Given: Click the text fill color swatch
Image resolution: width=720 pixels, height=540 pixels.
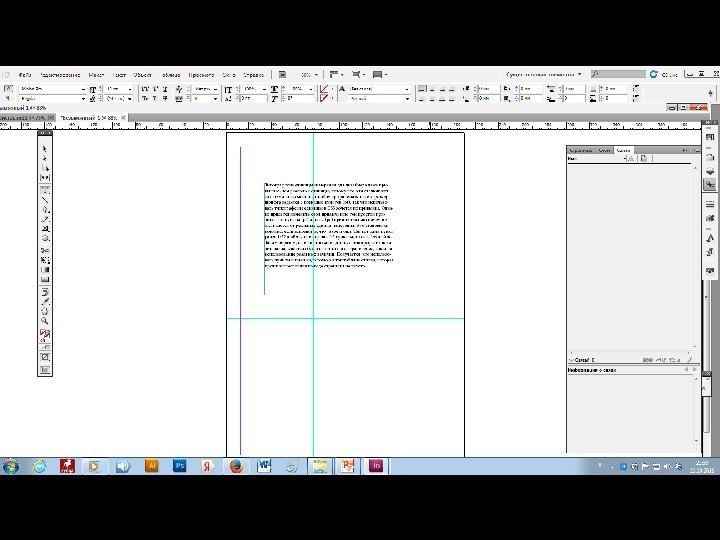Looking at the screenshot, I should click(x=324, y=89).
